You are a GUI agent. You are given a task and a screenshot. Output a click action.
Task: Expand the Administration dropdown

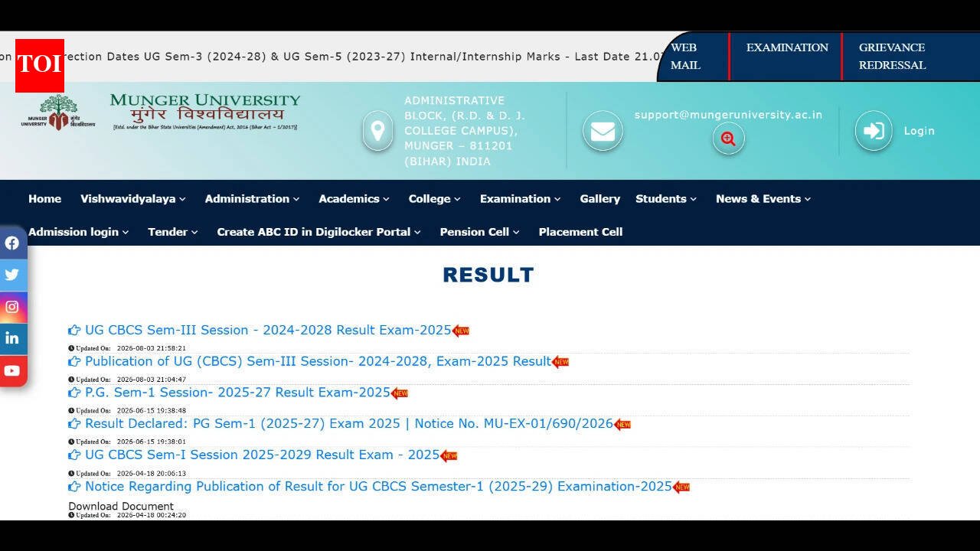(x=252, y=198)
